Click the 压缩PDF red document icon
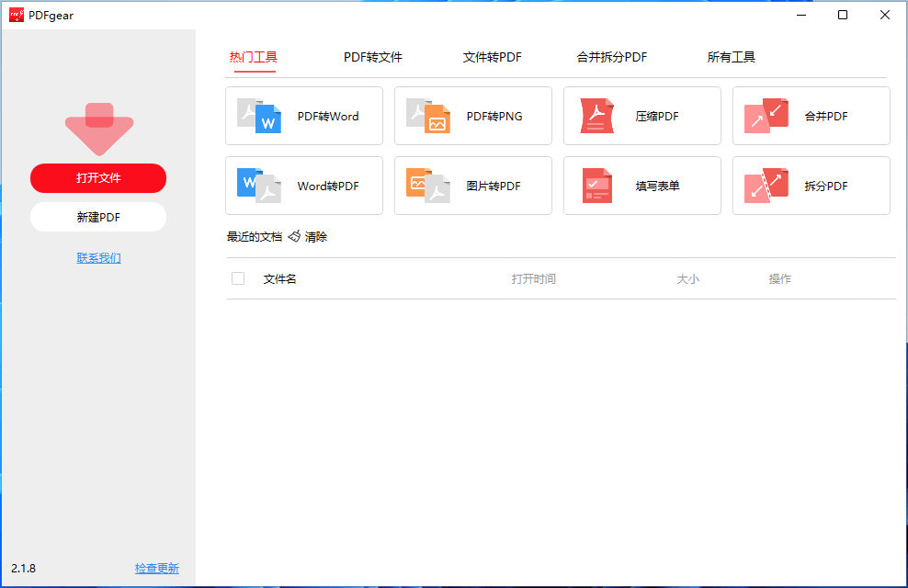Viewport: 908px width, 588px height. coord(597,116)
